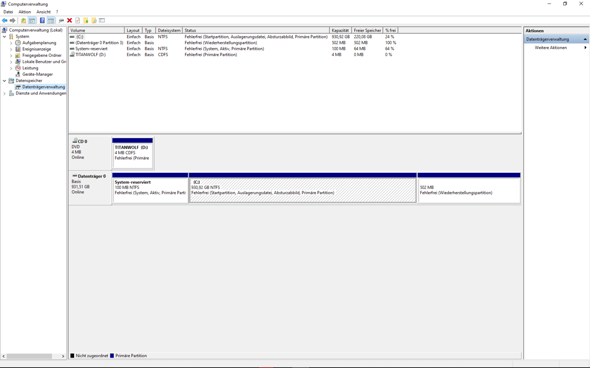
Task: Select Geräte-Manager in the tree
Action: pos(37,74)
